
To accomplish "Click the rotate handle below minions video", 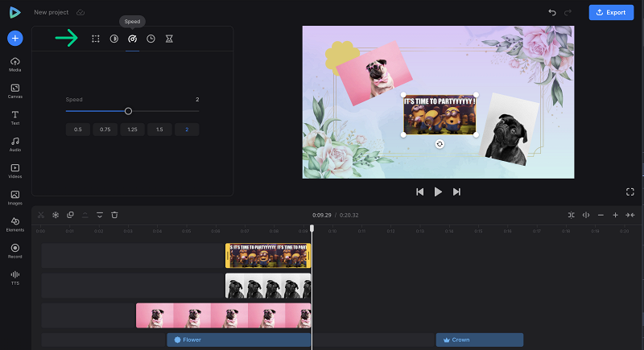I will pyautogui.click(x=440, y=144).
